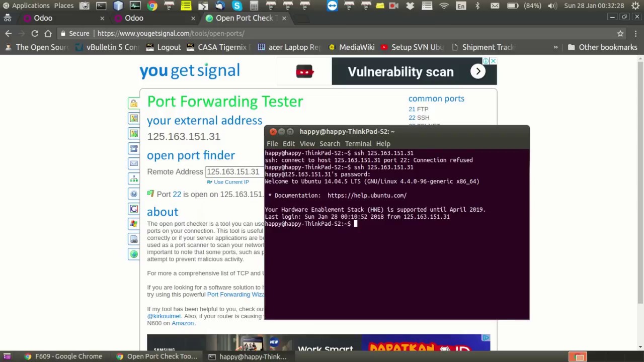Open the VirtualBox cube icon in panel
Viewport: 644px width, 362px height.
(118, 6)
